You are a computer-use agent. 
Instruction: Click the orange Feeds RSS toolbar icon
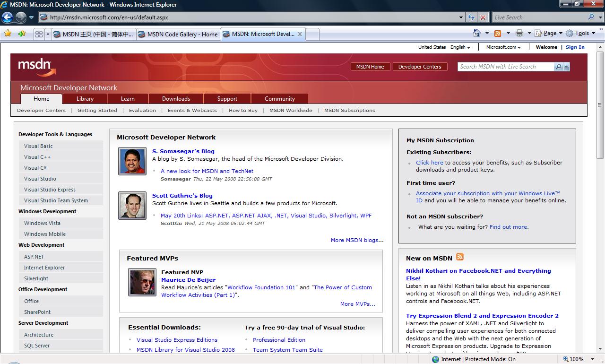tap(498, 33)
